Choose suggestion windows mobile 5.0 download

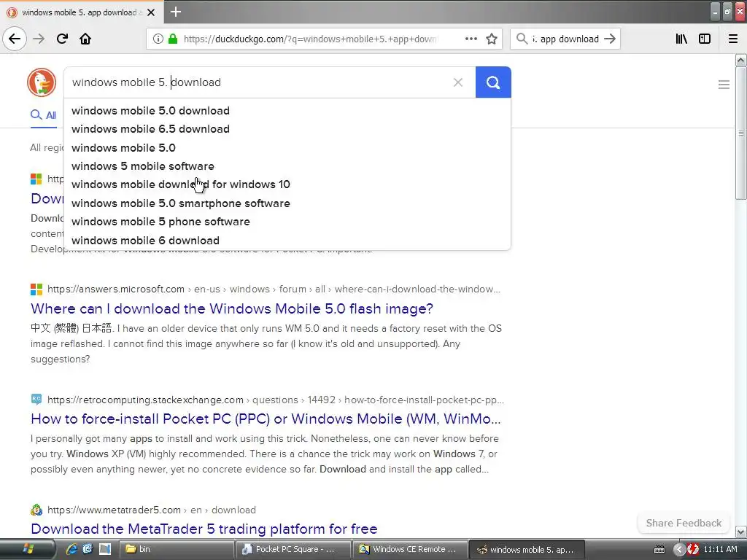[x=287, y=111]
